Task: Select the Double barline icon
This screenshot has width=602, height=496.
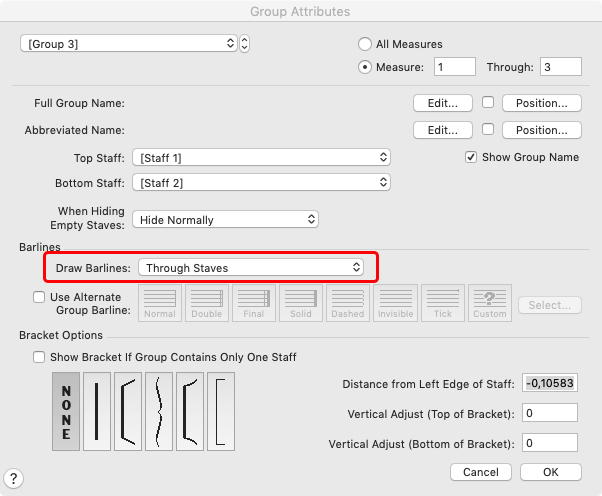Action: [x=207, y=303]
